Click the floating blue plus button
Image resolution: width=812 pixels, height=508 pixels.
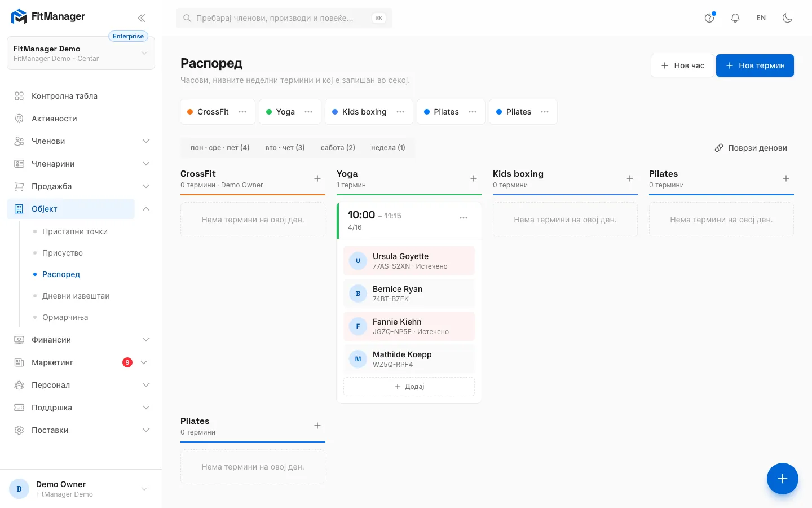coord(783,479)
